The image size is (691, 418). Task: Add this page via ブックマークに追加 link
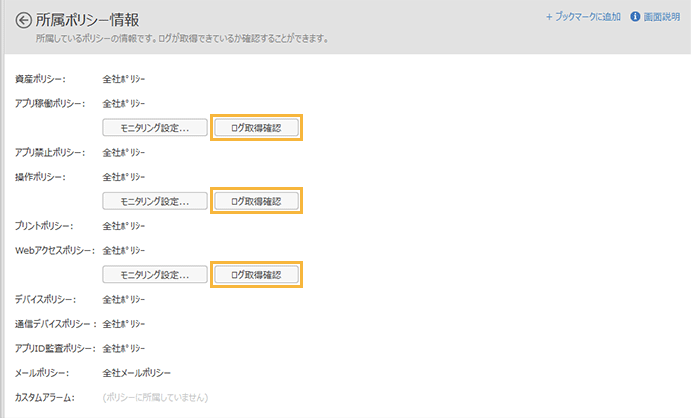583,17
